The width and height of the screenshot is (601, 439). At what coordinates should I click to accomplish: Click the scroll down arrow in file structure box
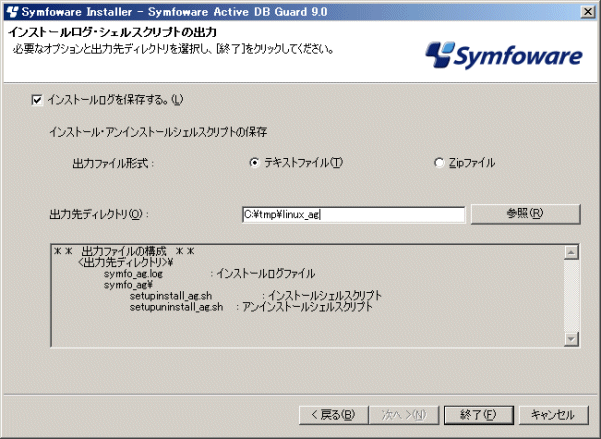coord(571,339)
